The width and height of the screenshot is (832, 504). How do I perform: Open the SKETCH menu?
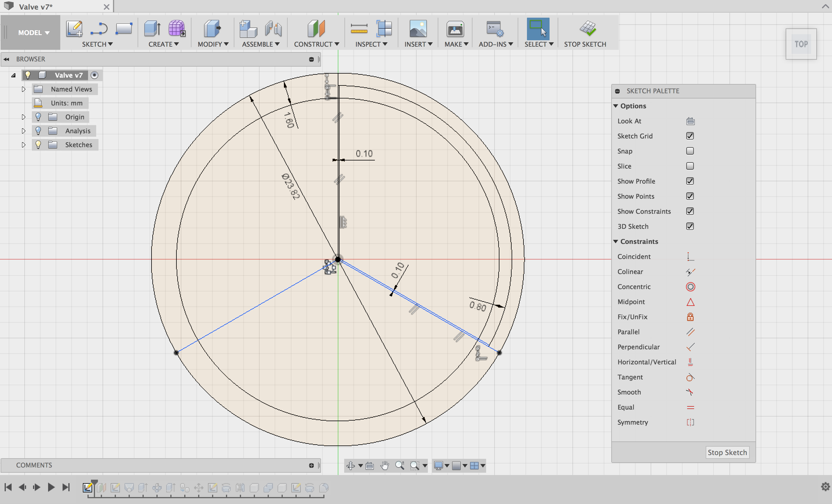click(x=97, y=44)
